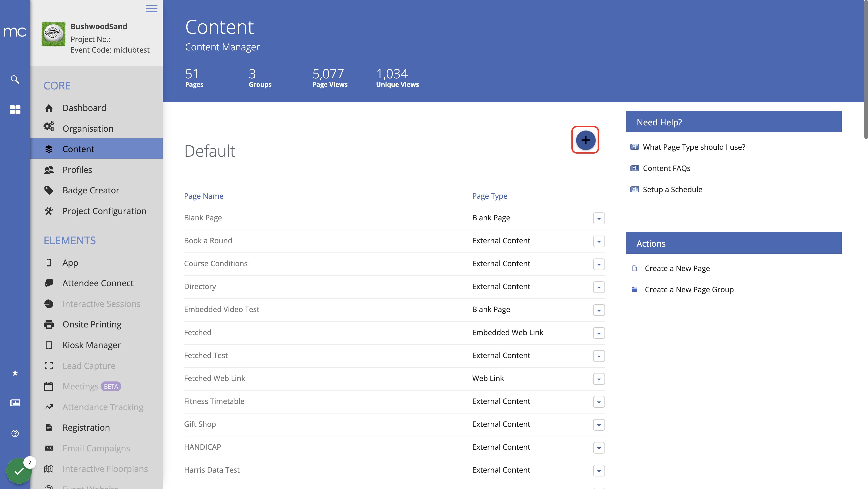Click the page vertical scrollbar
Viewport: 868px width, 489px height.
pyautogui.click(x=866, y=69)
